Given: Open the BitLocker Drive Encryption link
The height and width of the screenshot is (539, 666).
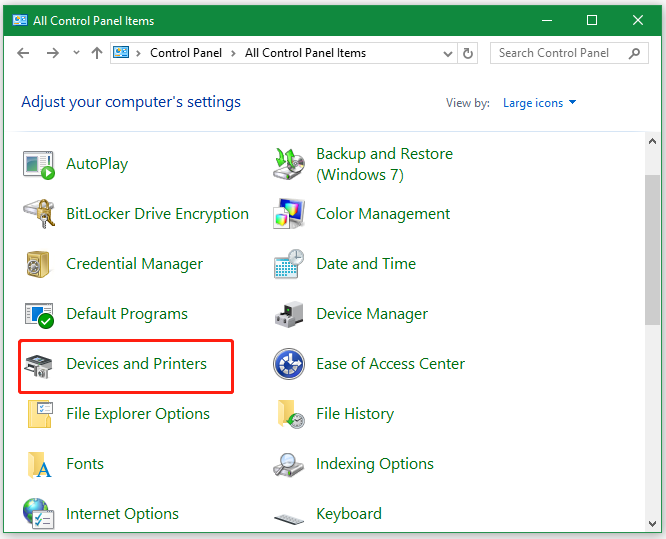Looking at the screenshot, I should [x=157, y=214].
